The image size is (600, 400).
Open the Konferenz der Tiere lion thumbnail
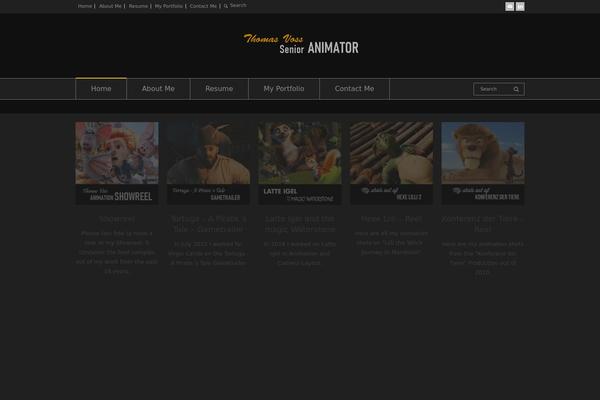[x=483, y=163]
